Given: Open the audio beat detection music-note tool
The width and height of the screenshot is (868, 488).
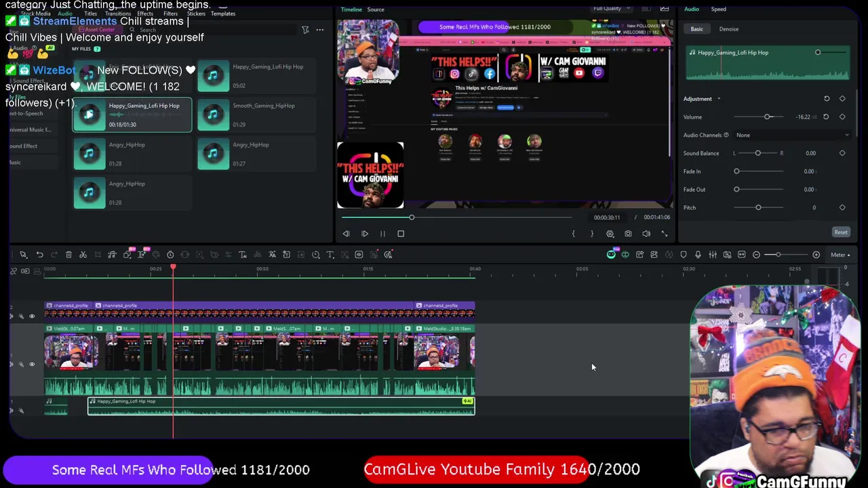Looking at the screenshot, I should pyautogui.click(x=112, y=255).
